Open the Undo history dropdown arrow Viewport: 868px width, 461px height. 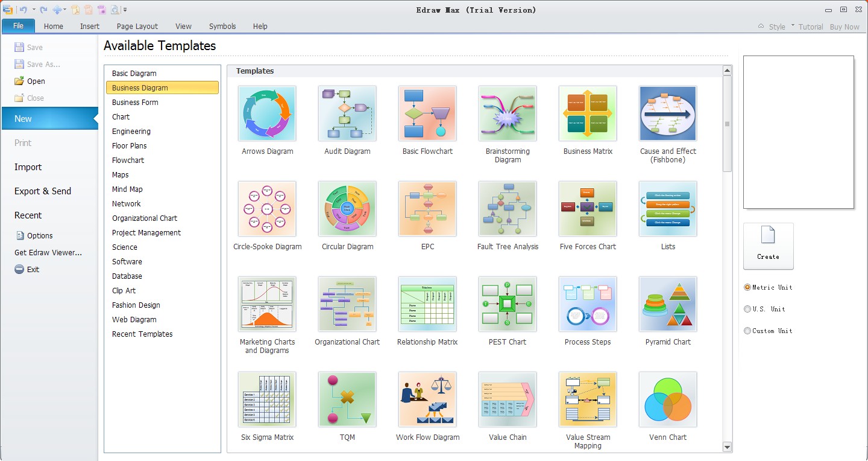click(x=34, y=10)
